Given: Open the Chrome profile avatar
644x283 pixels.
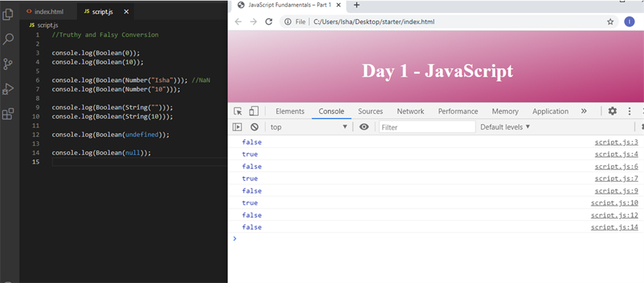Looking at the screenshot, I should (629, 22).
